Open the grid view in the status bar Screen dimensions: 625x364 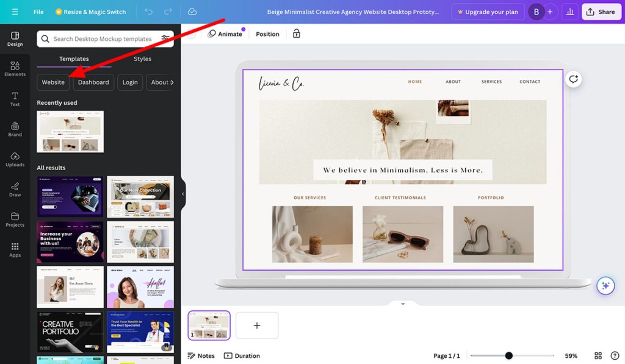pos(598,355)
